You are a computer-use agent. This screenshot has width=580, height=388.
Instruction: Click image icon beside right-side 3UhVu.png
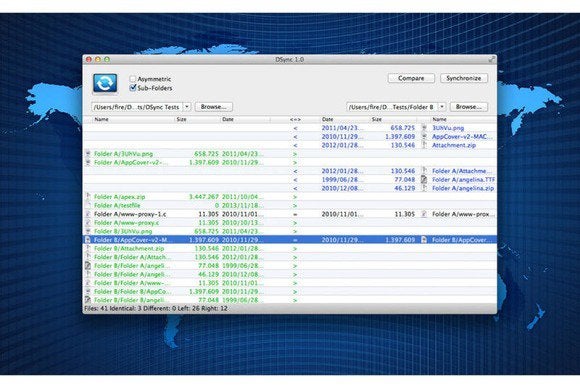coord(424,128)
